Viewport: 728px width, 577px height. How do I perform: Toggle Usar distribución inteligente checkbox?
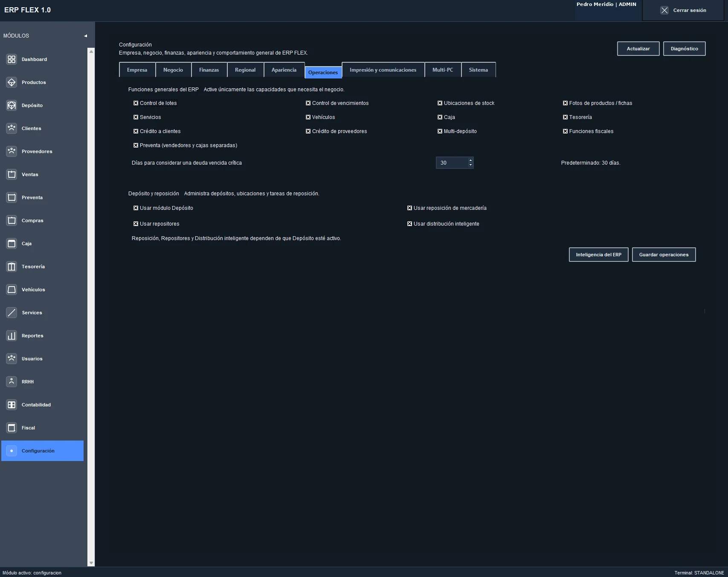[x=409, y=224]
